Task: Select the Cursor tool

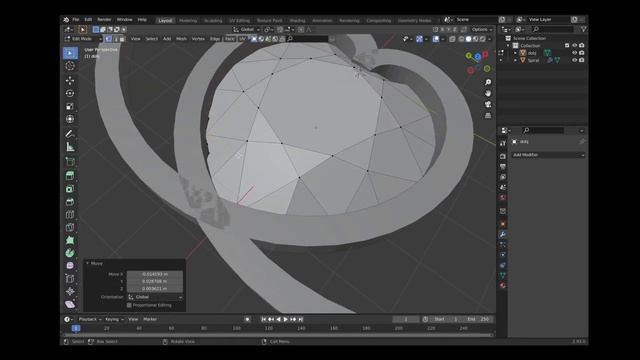Action: (70, 66)
